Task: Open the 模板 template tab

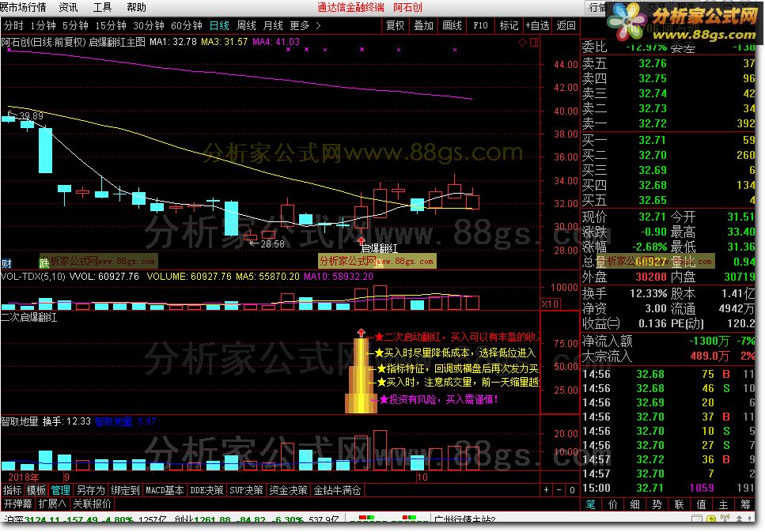Action: [x=36, y=490]
